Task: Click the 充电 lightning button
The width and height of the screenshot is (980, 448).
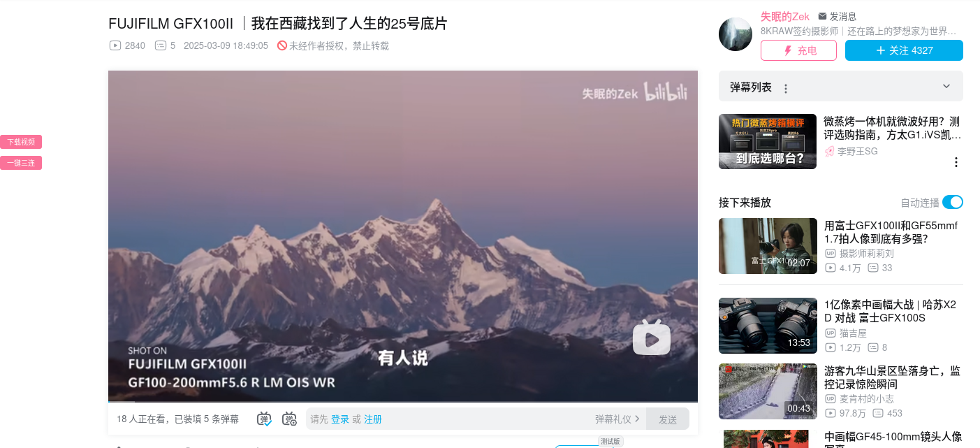Action: (798, 50)
